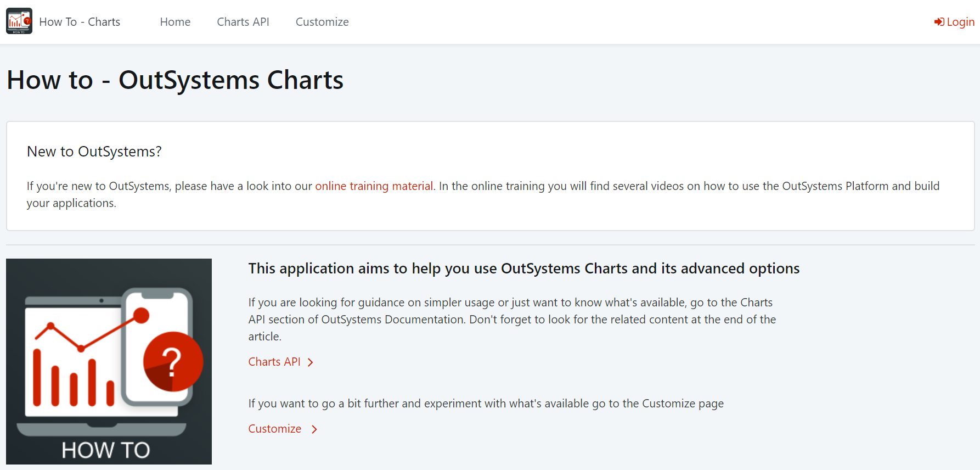Follow the red Charts API link in article
Image resolution: width=980 pixels, height=470 pixels.
pyautogui.click(x=274, y=362)
